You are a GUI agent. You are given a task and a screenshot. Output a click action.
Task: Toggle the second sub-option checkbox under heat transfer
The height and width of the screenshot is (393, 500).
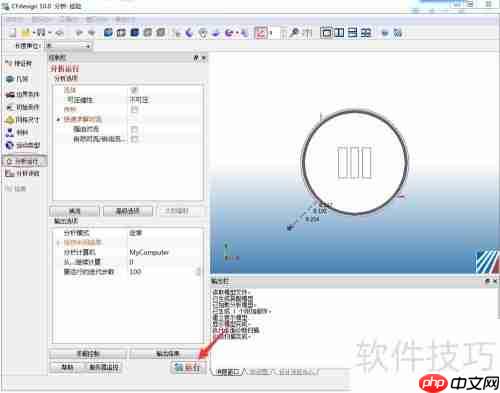pyautogui.click(x=134, y=139)
